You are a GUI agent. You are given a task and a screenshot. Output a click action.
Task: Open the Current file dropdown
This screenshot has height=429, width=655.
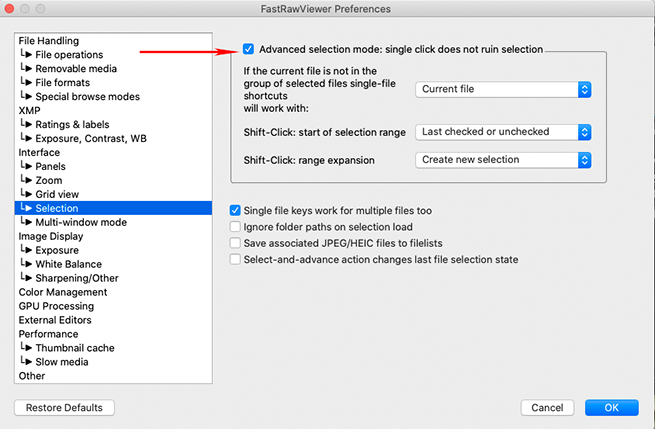503,89
